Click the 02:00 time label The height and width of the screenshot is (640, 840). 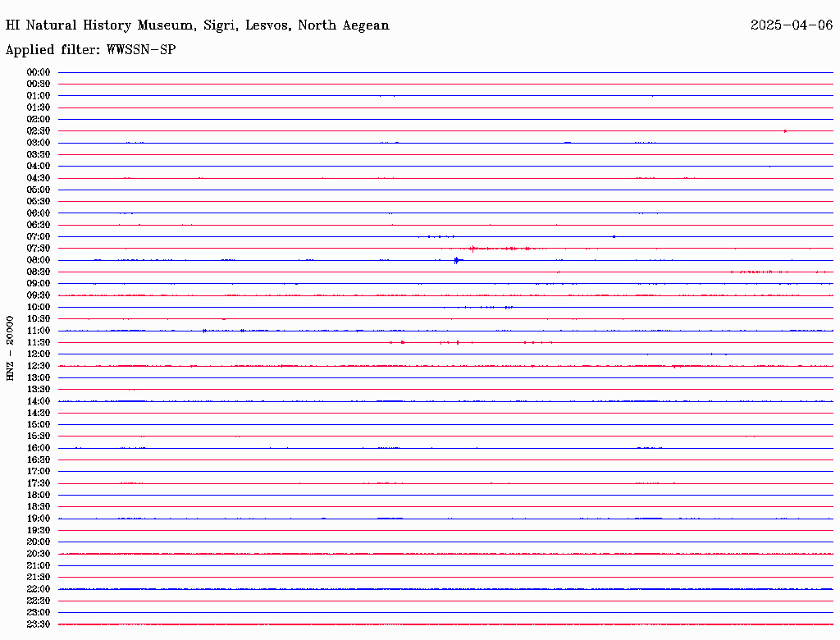tap(39, 120)
